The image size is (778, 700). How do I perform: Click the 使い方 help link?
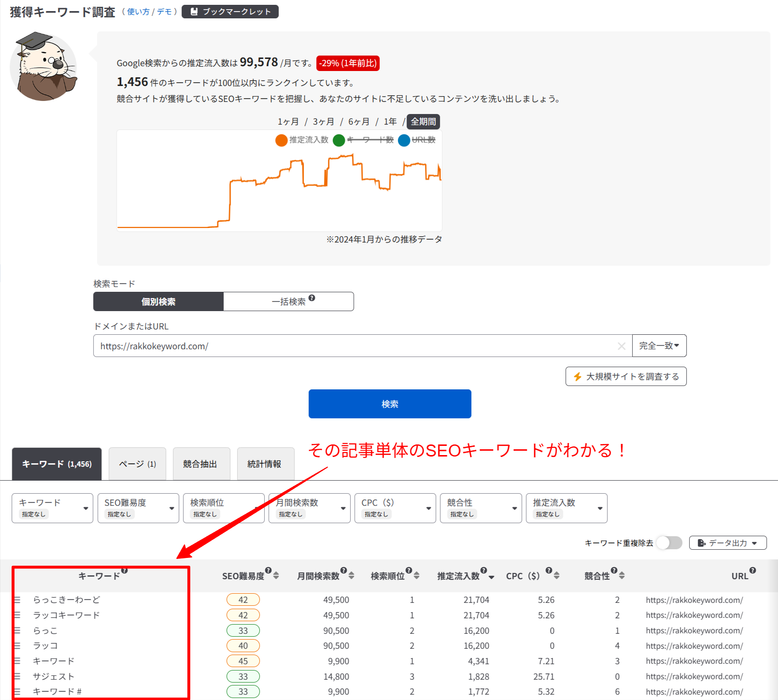tap(138, 12)
